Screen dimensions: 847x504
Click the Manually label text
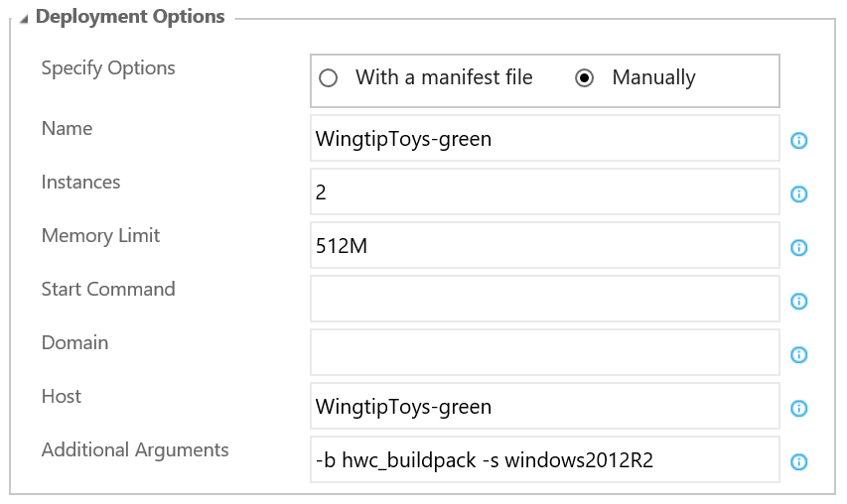pos(653,78)
